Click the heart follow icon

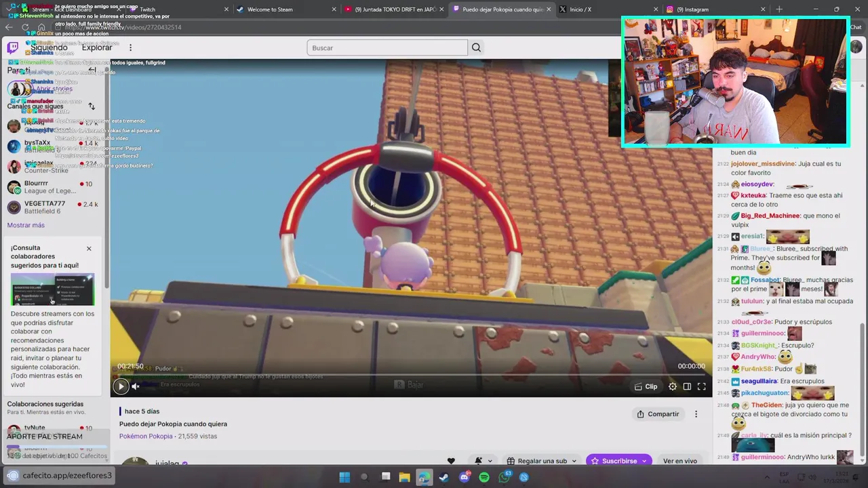coord(451,461)
